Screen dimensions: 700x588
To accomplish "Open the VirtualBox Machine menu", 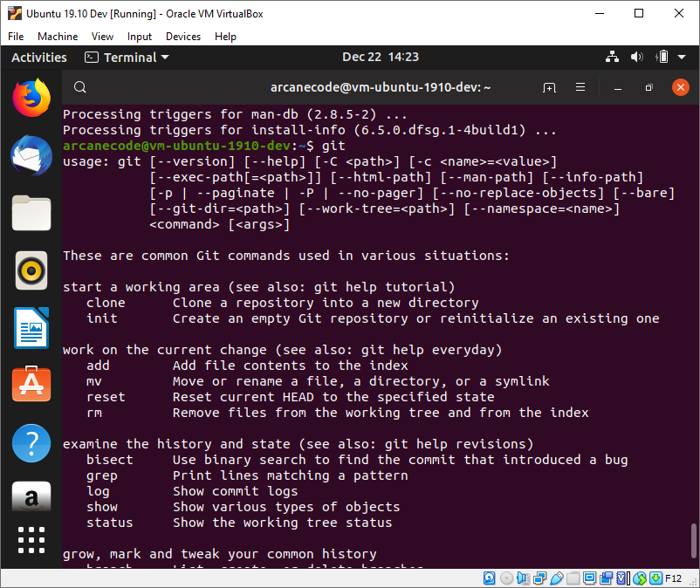I will point(58,37).
